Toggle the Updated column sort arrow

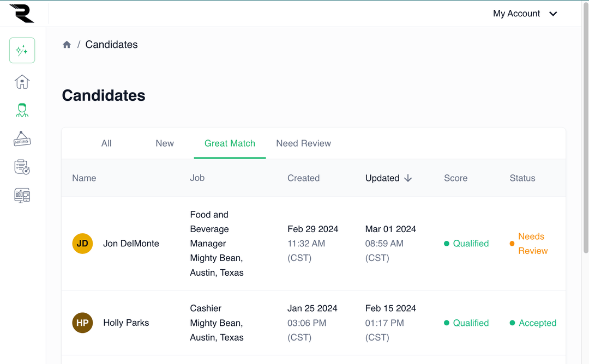tap(409, 178)
